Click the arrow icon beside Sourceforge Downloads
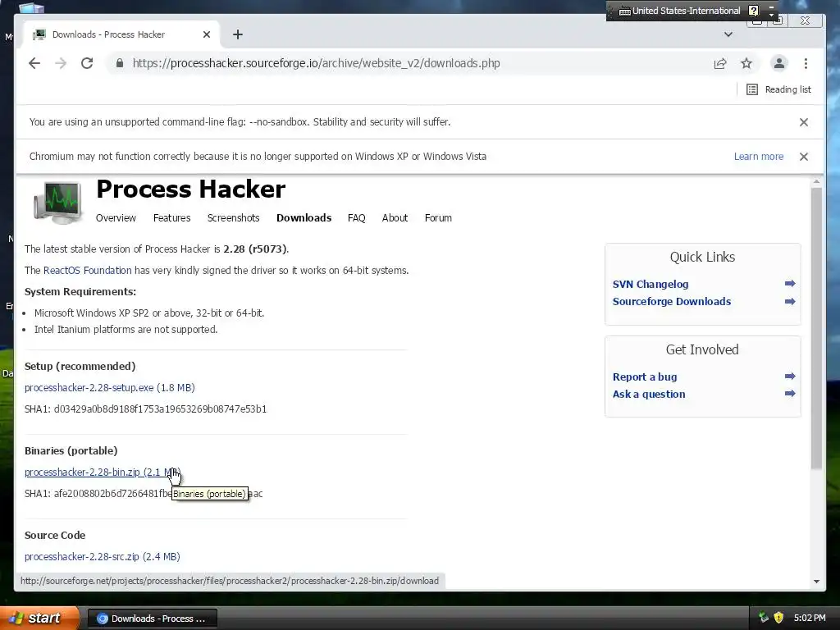Screen dimensions: 840x630 [x=790, y=302]
